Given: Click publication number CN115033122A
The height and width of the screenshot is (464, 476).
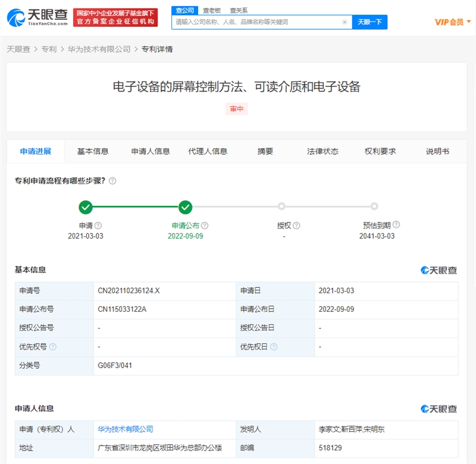Looking at the screenshot, I should pyautogui.click(x=122, y=309).
